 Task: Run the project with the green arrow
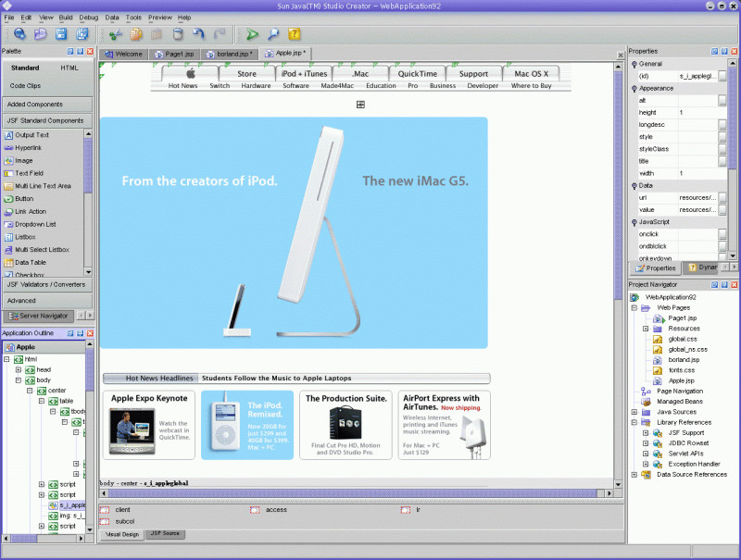tap(252, 34)
